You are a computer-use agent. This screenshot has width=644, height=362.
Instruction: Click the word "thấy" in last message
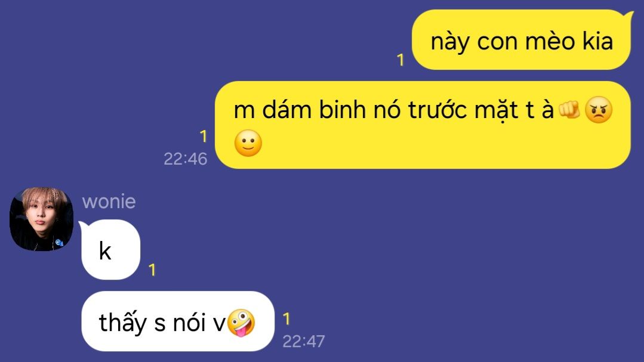pos(123,323)
